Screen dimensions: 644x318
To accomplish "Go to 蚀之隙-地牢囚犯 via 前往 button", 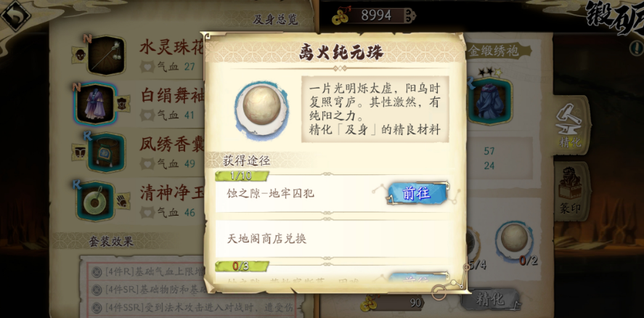I will [x=417, y=193].
